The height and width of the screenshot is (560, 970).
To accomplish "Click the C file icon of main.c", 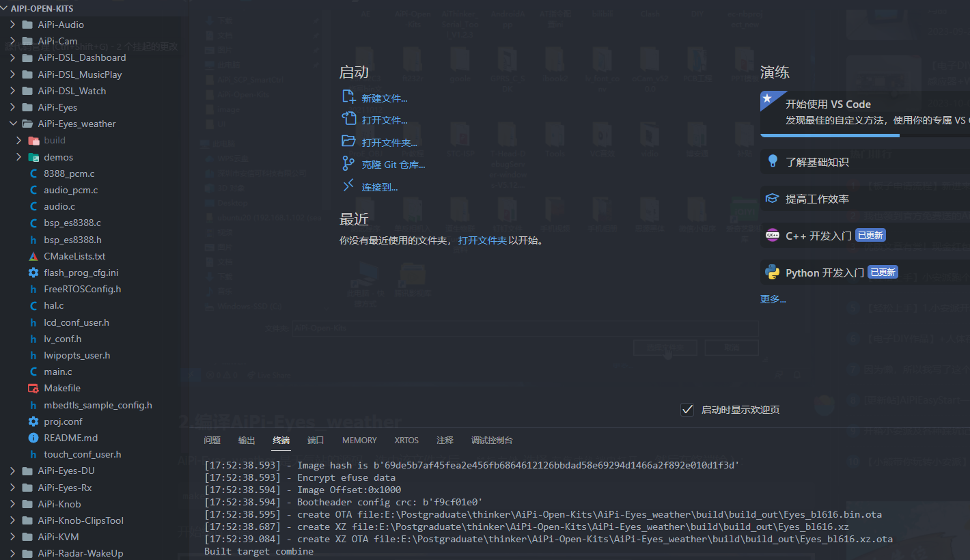I will (x=33, y=372).
